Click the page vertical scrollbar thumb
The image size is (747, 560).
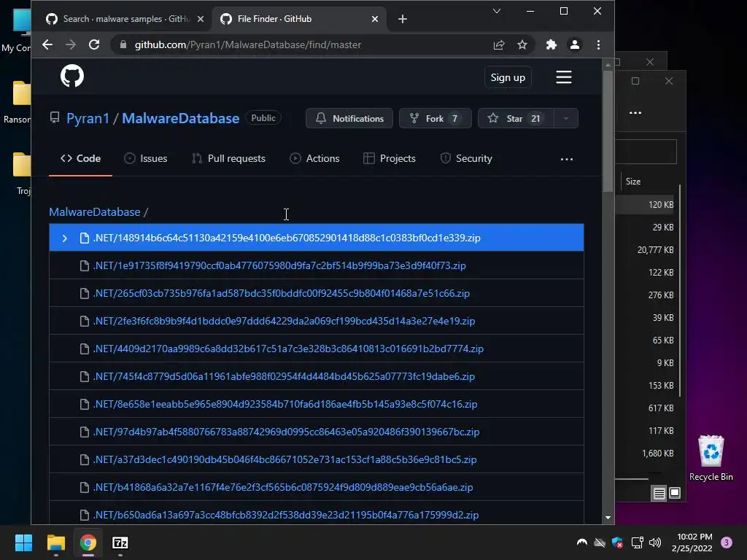click(x=608, y=131)
